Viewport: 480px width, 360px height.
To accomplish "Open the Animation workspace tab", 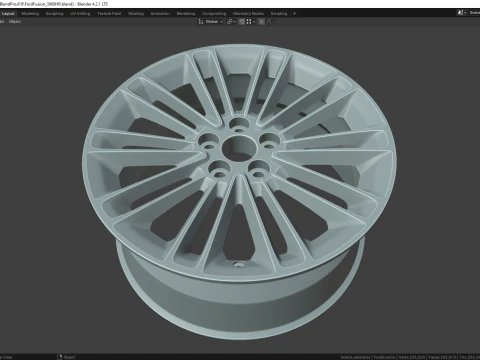I will 160,14.
